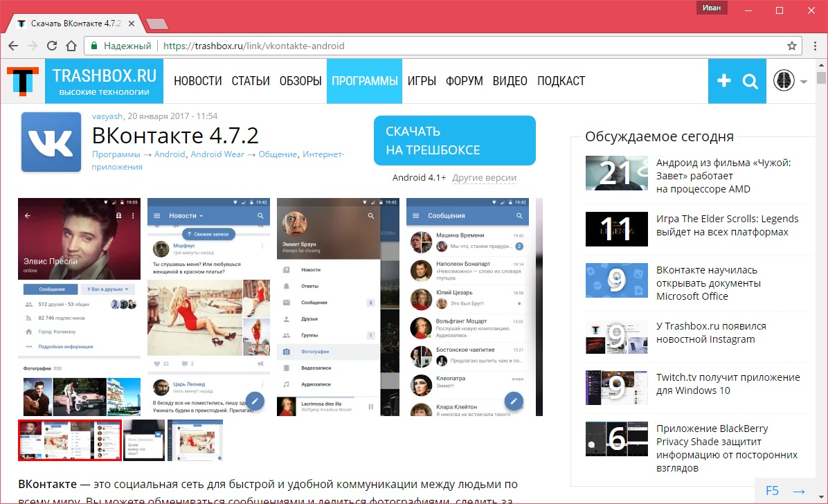Click the thumbnail with 21 comments
Image resolution: width=828 pixels, height=504 pixels.
coord(617,173)
